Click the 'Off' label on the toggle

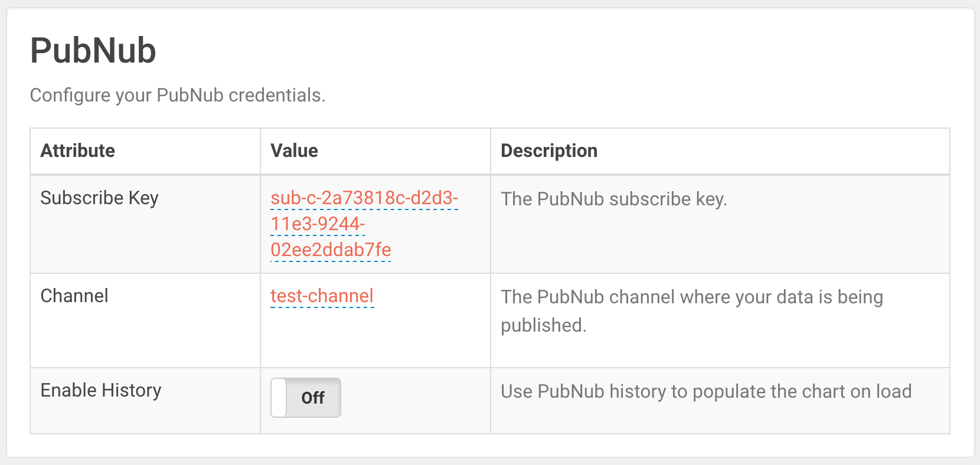[313, 398]
